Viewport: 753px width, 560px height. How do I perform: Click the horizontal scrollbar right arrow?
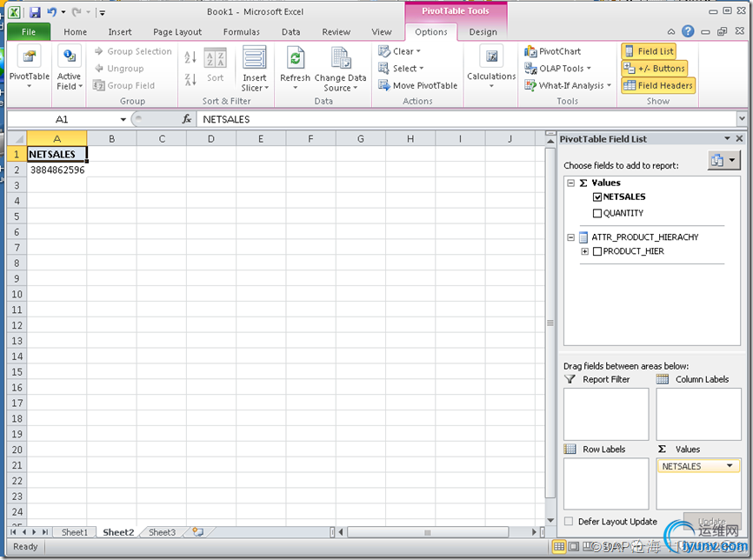(x=534, y=532)
